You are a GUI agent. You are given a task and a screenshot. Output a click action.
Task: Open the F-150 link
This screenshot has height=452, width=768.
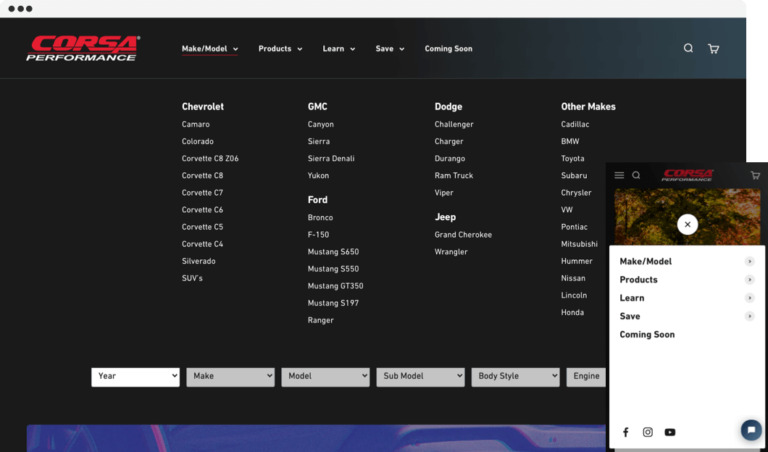(x=318, y=235)
